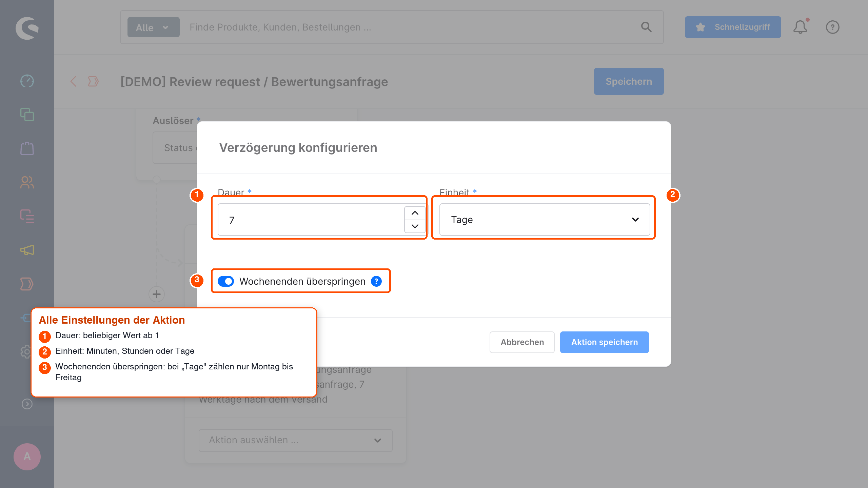Open the Orders bag icon in sidebar
Screen dimensions: 868x488
[x=27, y=148]
